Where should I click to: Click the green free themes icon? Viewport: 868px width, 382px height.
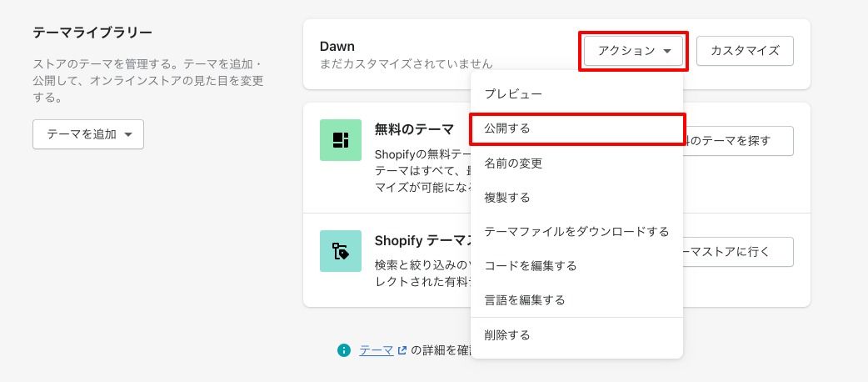[x=340, y=139]
